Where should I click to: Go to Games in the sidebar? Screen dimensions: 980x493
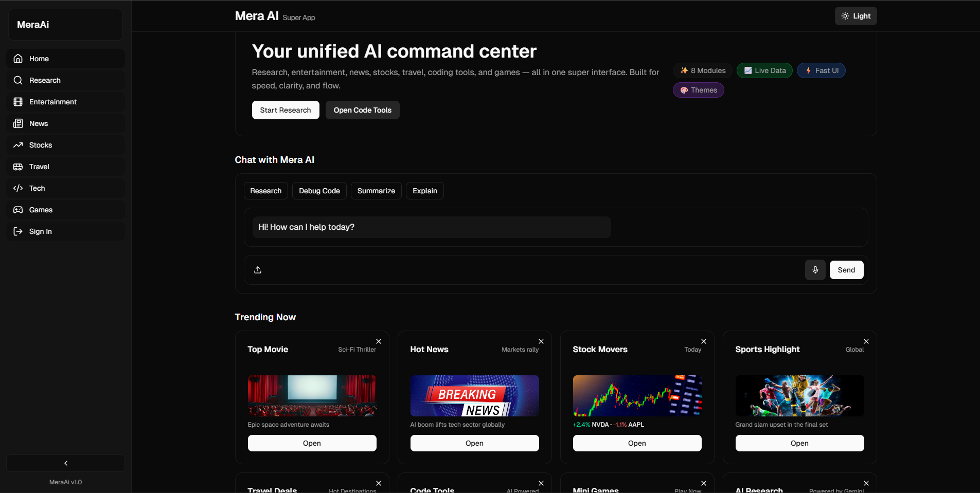tap(41, 210)
